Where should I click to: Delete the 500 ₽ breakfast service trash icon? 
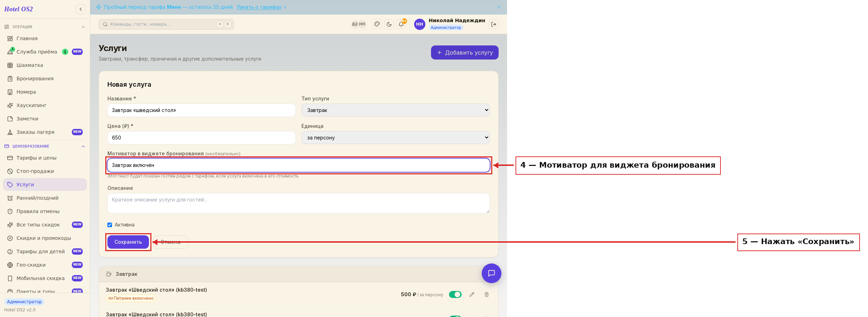(x=487, y=294)
